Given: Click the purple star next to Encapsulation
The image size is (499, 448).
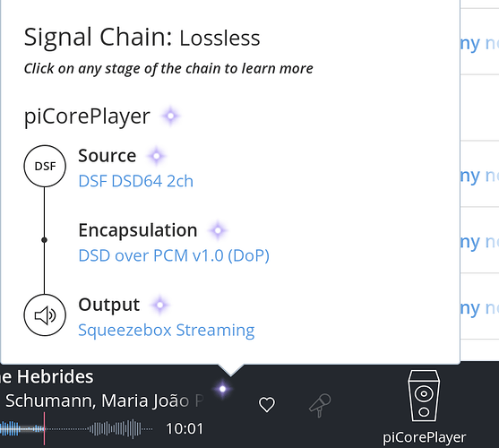Looking at the screenshot, I should (218, 230).
